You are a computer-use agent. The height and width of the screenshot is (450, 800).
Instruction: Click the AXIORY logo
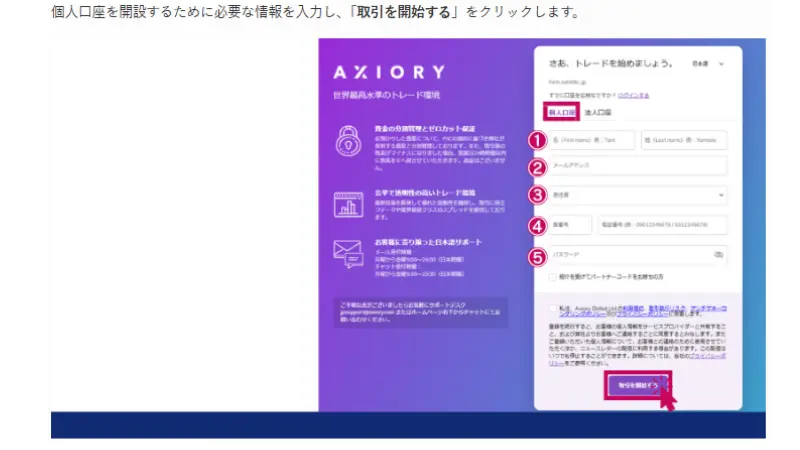pos(389,72)
